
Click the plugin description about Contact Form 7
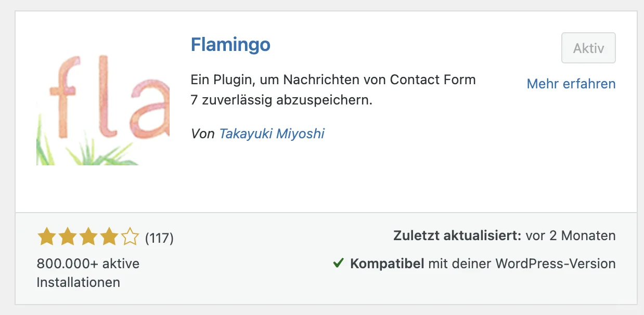333,90
